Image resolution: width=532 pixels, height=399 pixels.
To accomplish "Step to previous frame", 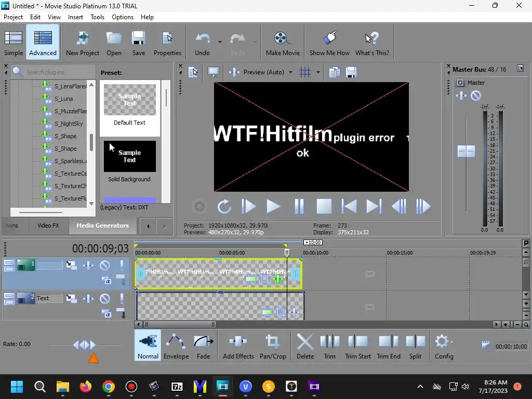I will tap(399, 206).
